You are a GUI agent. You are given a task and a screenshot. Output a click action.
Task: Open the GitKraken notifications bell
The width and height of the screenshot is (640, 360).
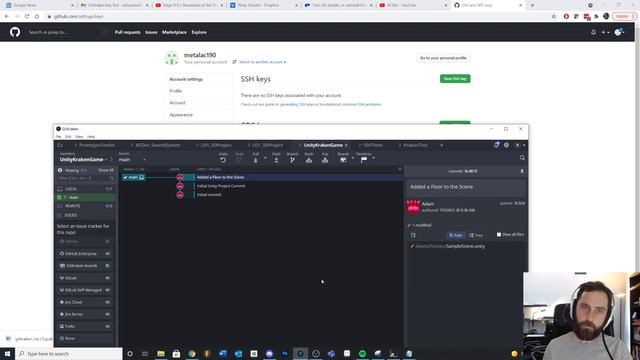(496, 145)
